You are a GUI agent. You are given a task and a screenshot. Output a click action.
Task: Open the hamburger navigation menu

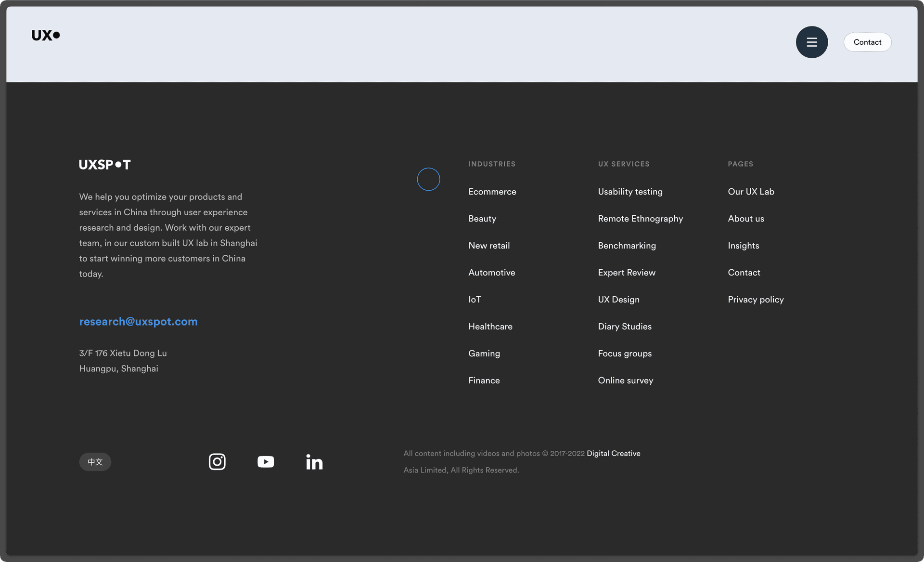point(811,42)
